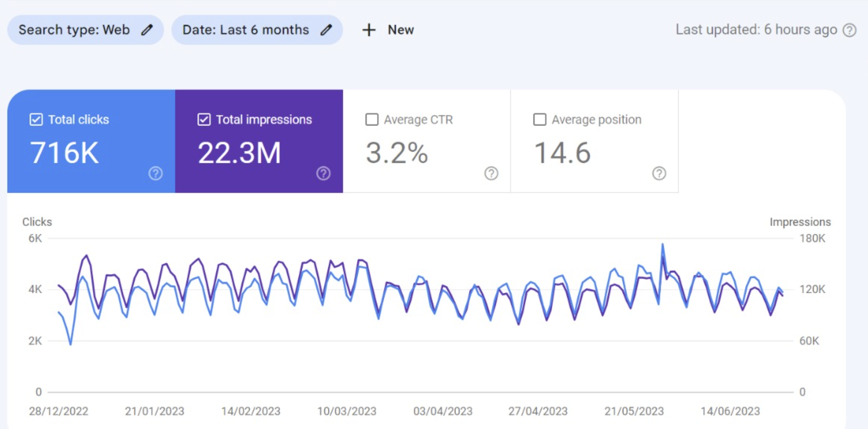Open the help icon on Total clicks card
This screenshot has width=868, height=429.
[x=155, y=173]
